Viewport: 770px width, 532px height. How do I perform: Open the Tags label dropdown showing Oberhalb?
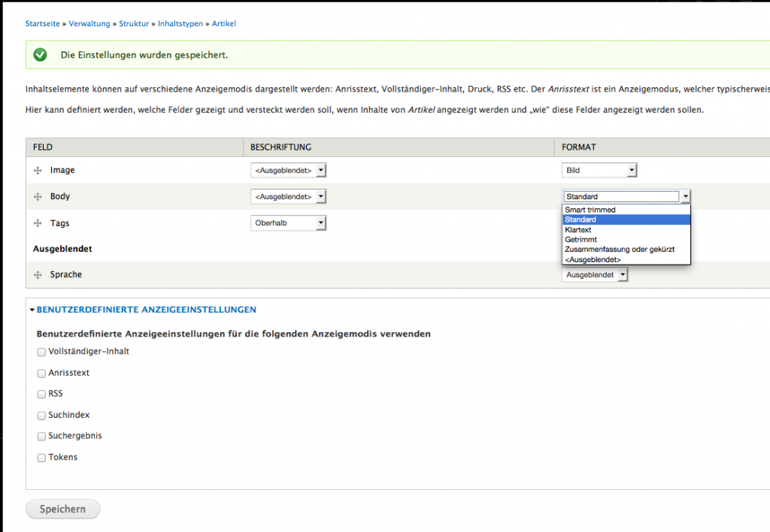[288, 223]
